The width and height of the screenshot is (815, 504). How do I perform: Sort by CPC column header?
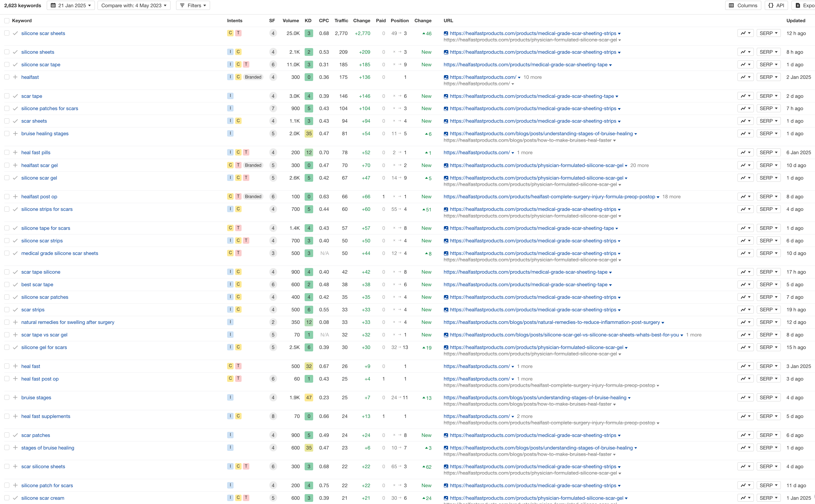pos(324,21)
